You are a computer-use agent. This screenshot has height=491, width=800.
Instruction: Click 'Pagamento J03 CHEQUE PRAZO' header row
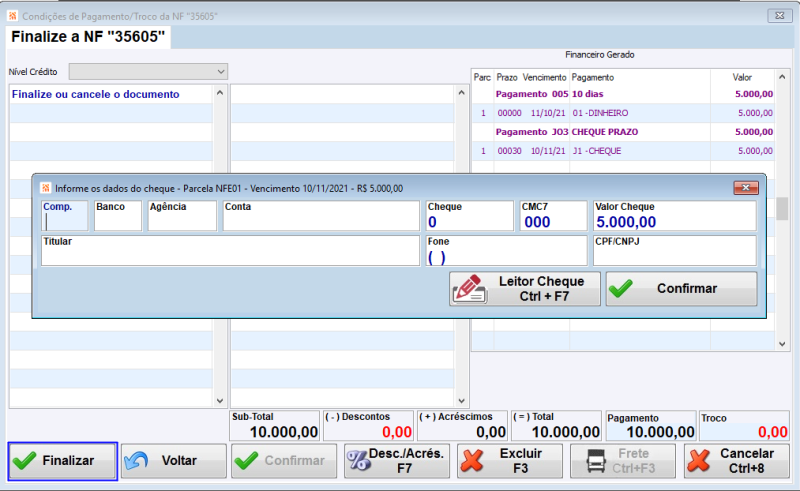pyautogui.click(x=623, y=132)
